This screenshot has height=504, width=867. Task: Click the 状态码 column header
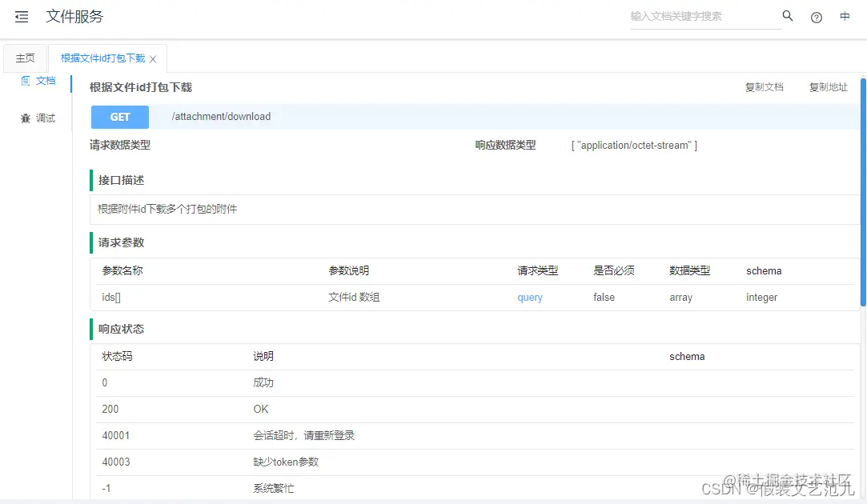[117, 357]
